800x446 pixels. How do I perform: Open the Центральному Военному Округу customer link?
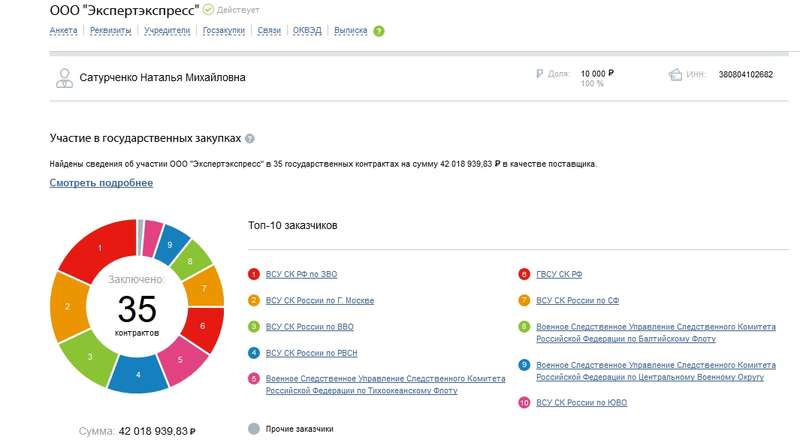656,371
